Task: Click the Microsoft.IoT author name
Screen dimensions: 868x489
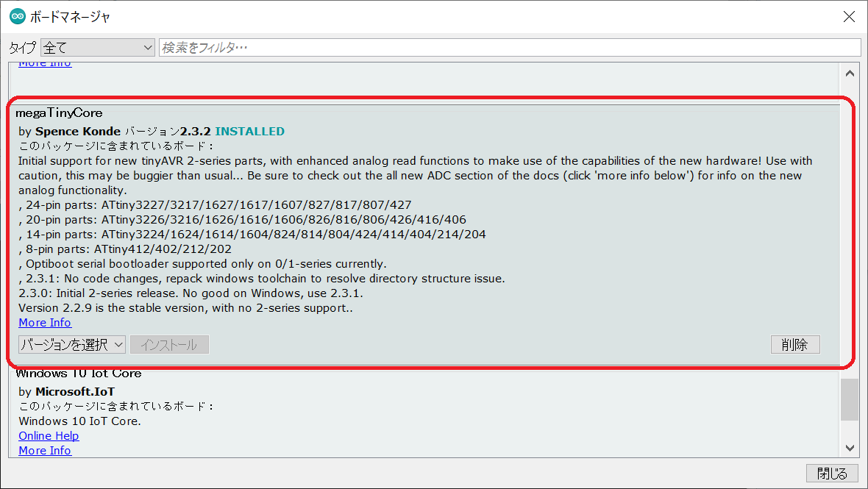Action: (x=75, y=392)
